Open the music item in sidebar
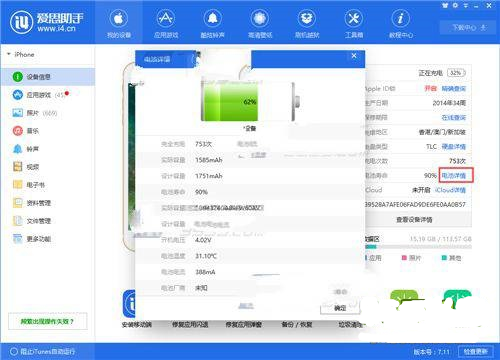Image resolution: width=500 pixels, height=360 pixels. pyautogui.click(x=47, y=131)
